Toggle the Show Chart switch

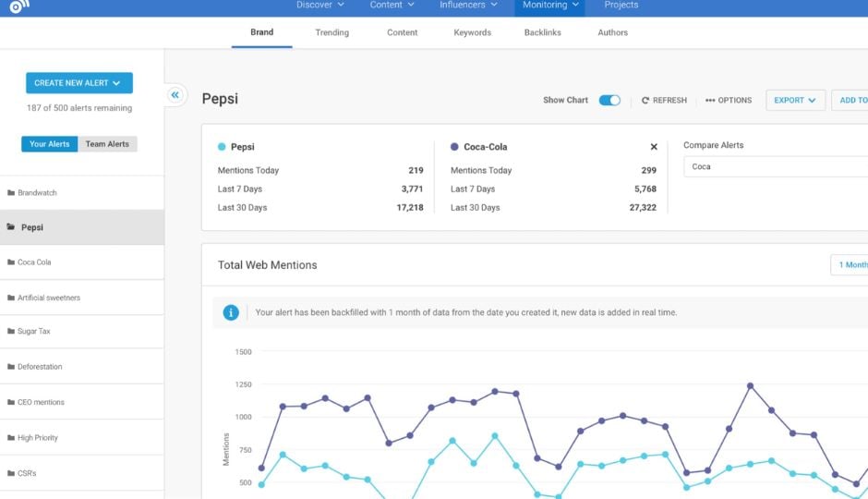pyautogui.click(x=609, y=100)
